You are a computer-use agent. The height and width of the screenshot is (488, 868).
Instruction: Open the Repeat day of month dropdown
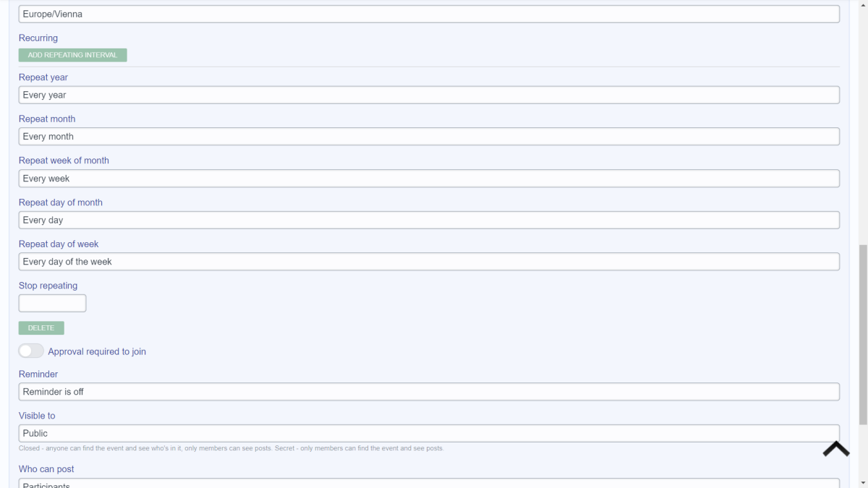pyautogui.click(x=429, y=220)
